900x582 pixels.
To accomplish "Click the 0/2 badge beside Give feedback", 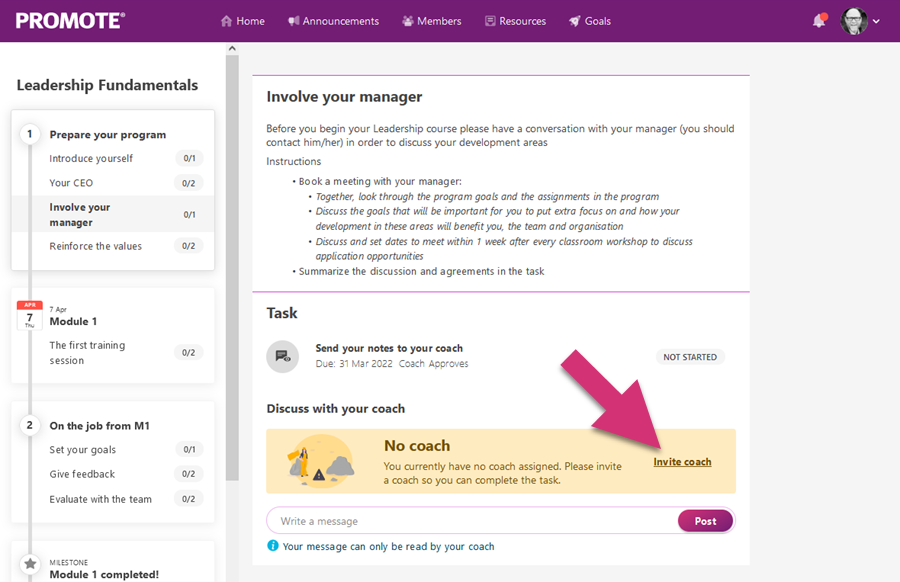I will point(188,474).
